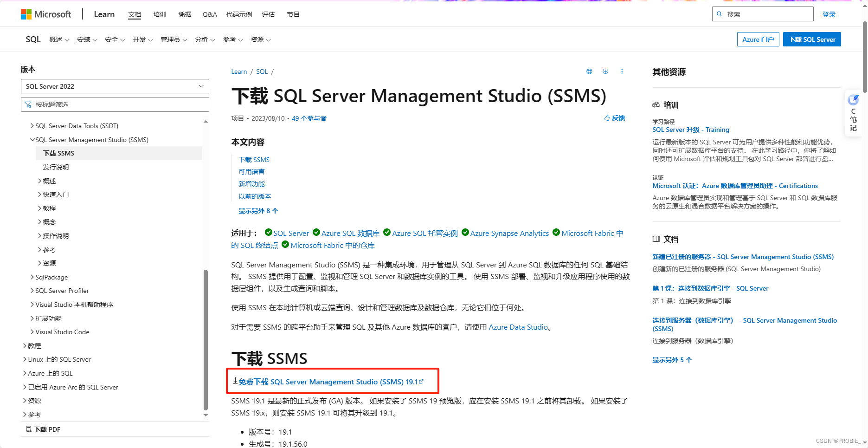Open the 安装 dropdown menu
The height and width of the screenshot is (448, 868).
pyautogui.click(x=87, y=39)
